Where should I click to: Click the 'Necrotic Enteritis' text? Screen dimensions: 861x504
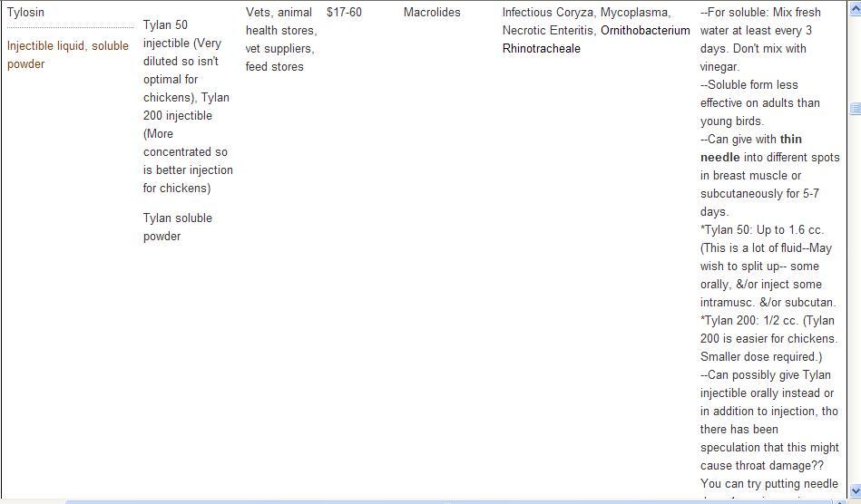click(x=547, y=31)
